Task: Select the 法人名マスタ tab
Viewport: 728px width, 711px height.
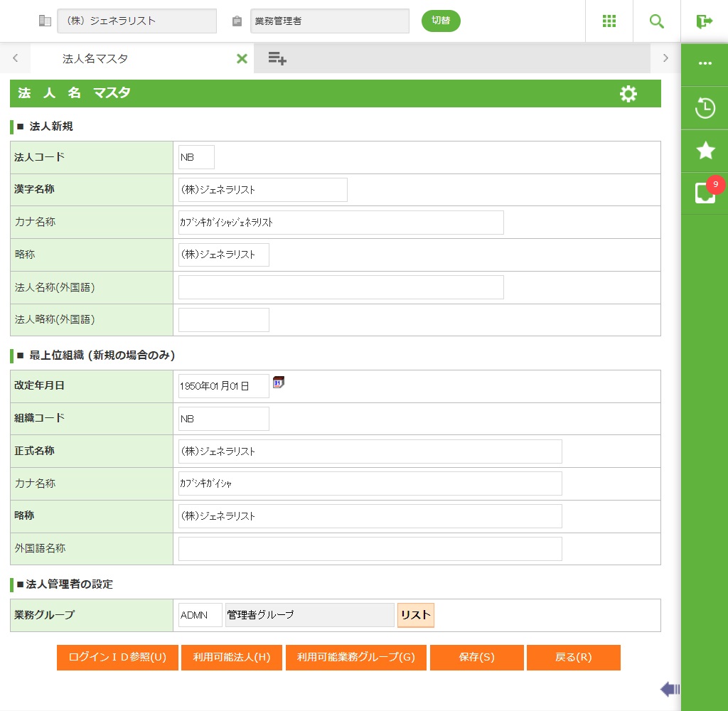Action: (95, 59)
